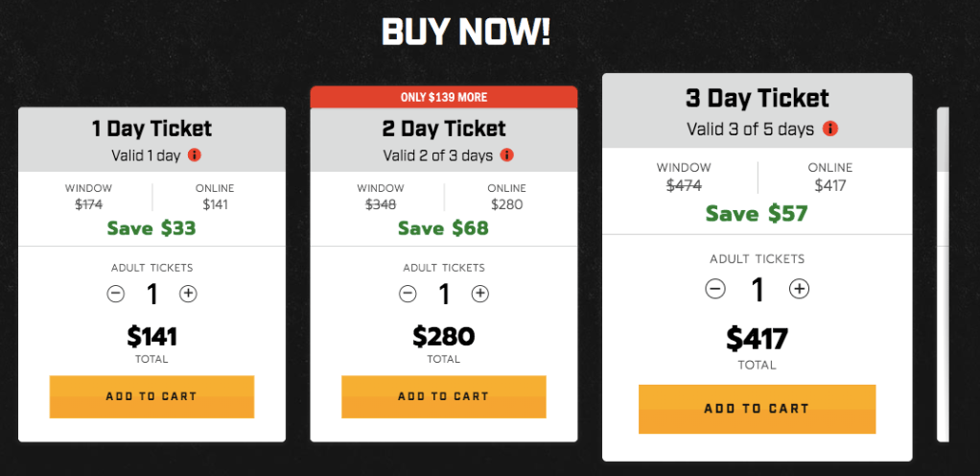Increase adult tickets for 1 Day Ticket
This screenshot has width=980, height=476.
[x=188, y=294]
